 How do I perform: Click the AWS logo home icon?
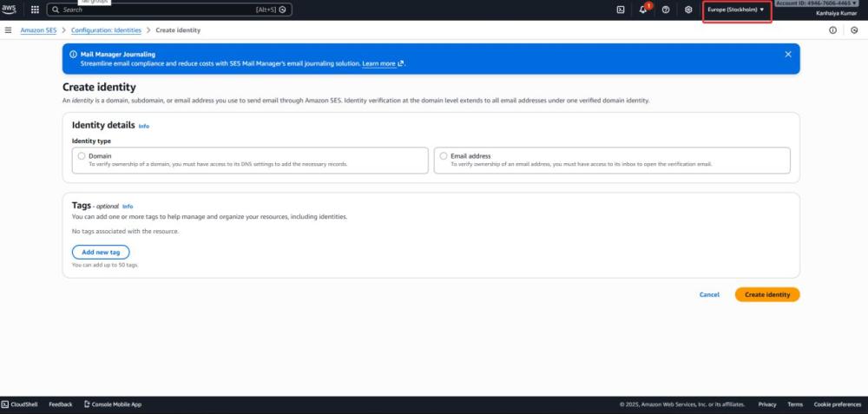[x=10, y=10]
